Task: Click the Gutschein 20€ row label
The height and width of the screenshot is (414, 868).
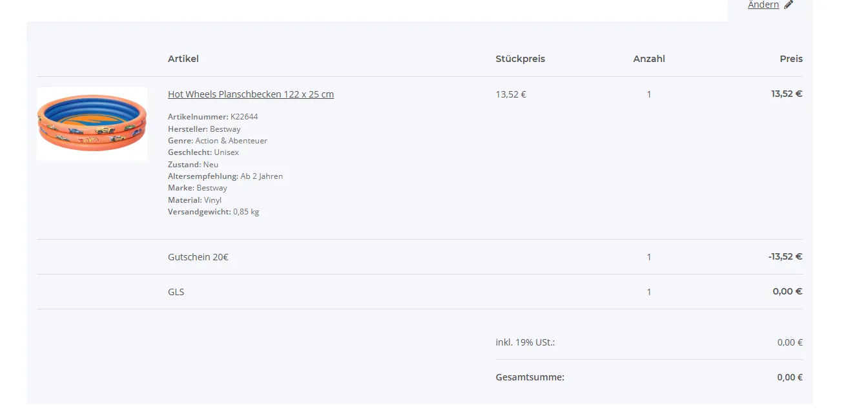Action: point(198,257)
